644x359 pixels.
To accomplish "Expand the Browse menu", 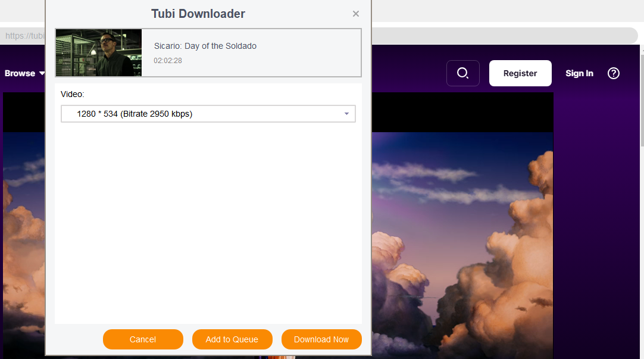I will tap(24, 73).
